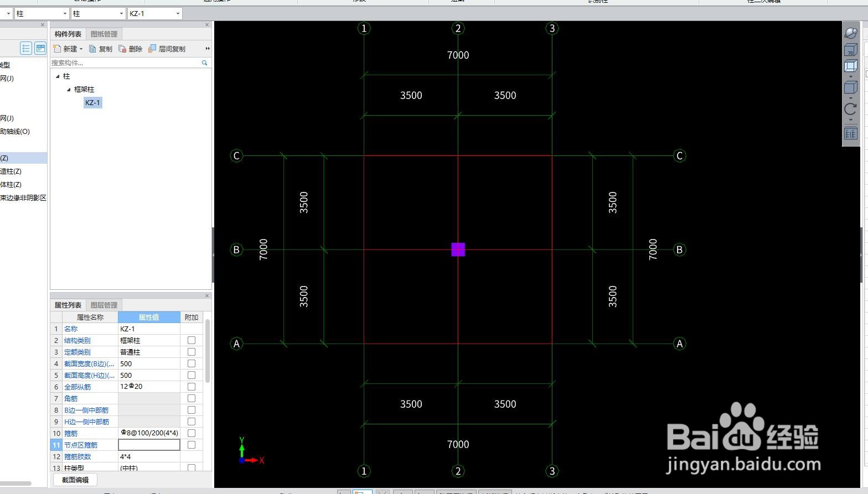Click the 结构类别 value 框架柱 cell

[x=149, y=340]
